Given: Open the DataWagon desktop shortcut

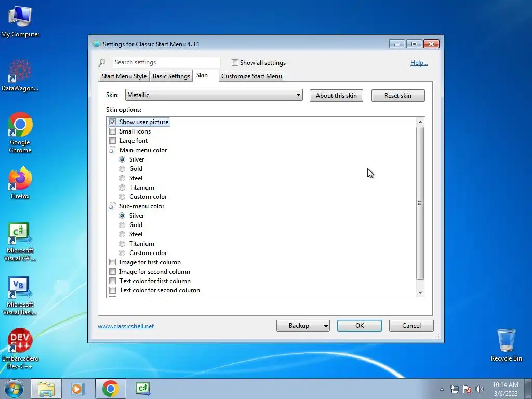Looking at the screenshot, I should 20,75.
